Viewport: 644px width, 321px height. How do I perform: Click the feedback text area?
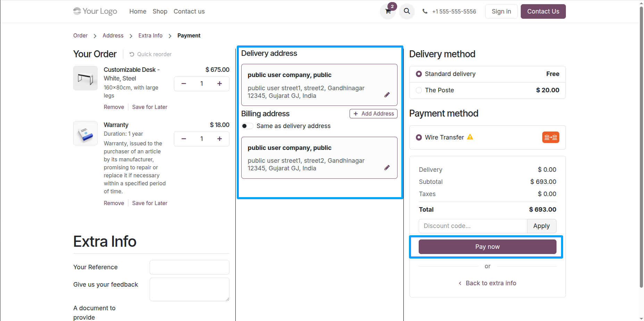pyautogui.click(x=190, y=289)
